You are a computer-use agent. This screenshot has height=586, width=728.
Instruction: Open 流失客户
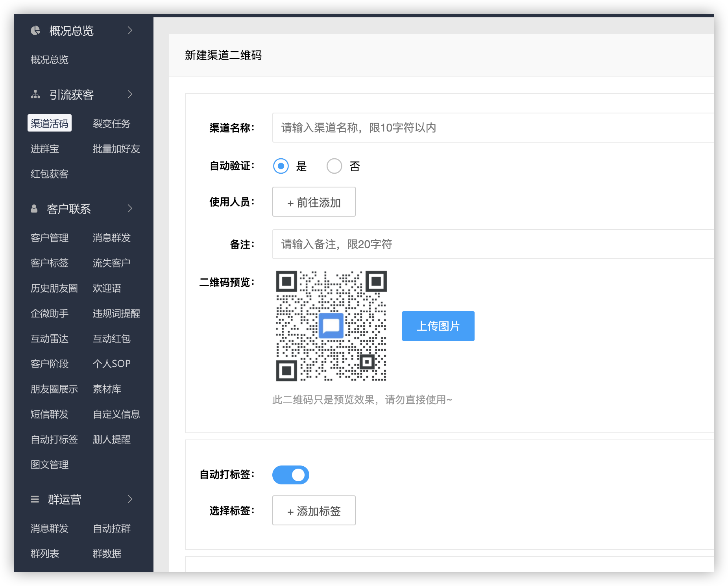112,263
